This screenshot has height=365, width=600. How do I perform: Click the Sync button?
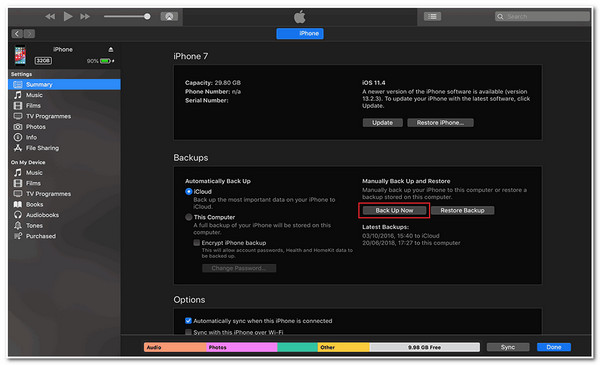508,347
